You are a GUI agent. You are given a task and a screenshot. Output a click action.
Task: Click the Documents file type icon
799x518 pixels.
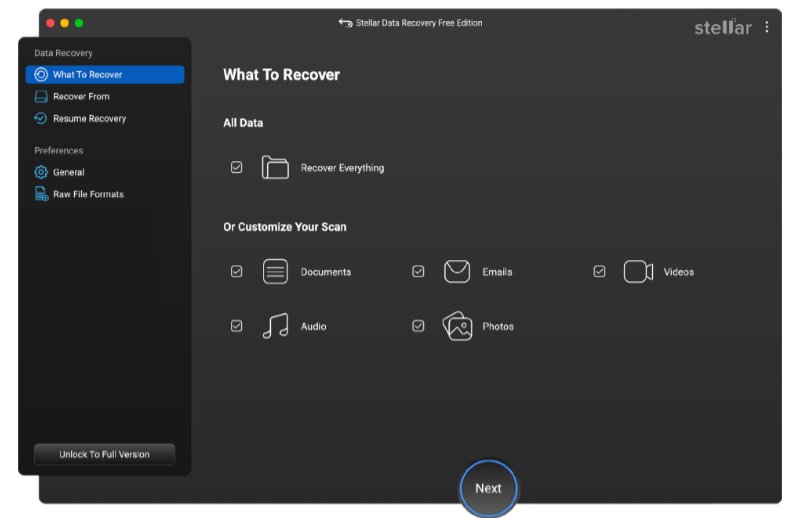coord(275,272)
